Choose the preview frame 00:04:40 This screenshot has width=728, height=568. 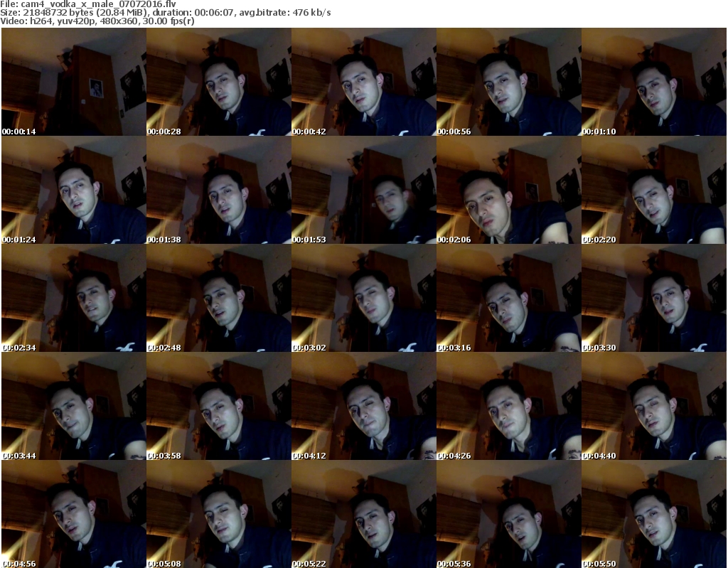pyautogui.click(x=654, y=406)
